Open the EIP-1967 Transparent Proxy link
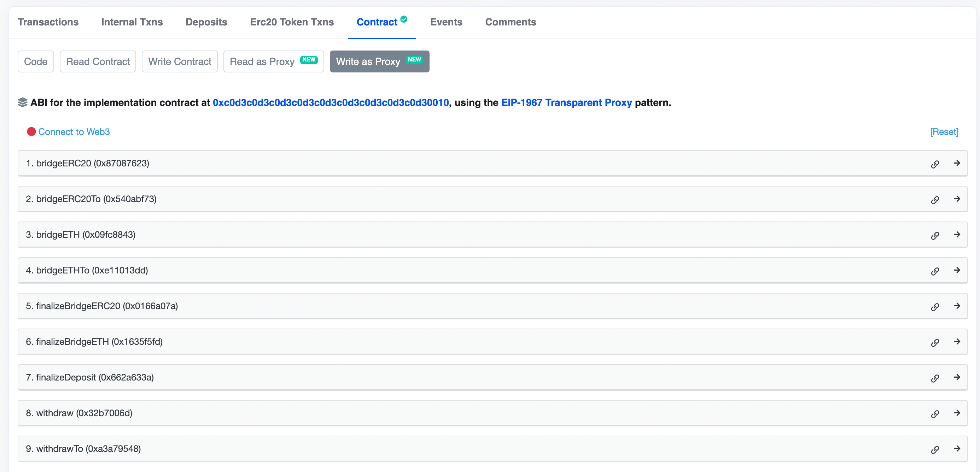This screenshot has height=472, width=980. 566,102
